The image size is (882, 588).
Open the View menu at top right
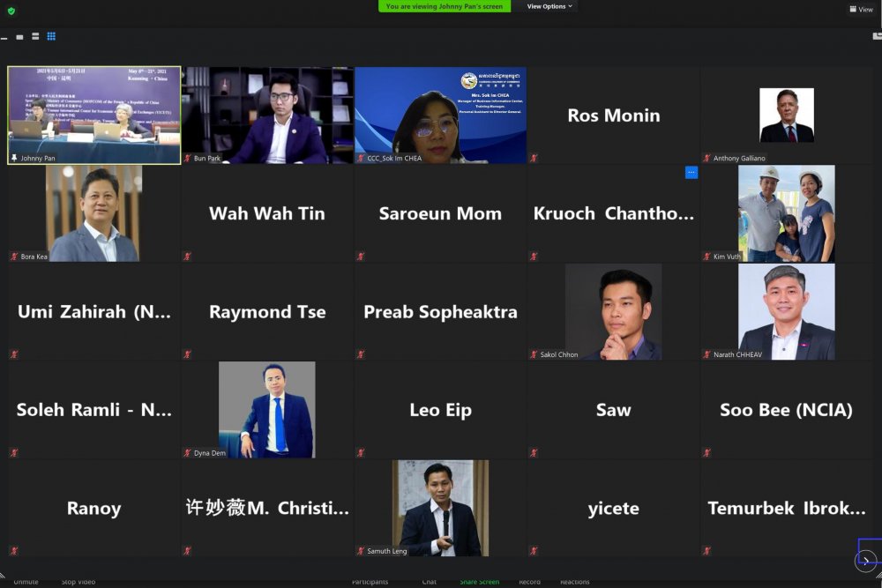tap(861, 9)
